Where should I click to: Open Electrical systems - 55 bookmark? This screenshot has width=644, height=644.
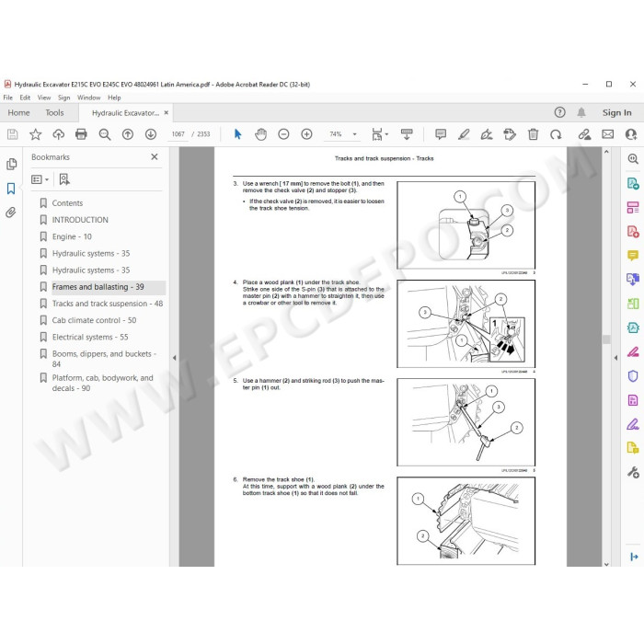tap(90, 338)
